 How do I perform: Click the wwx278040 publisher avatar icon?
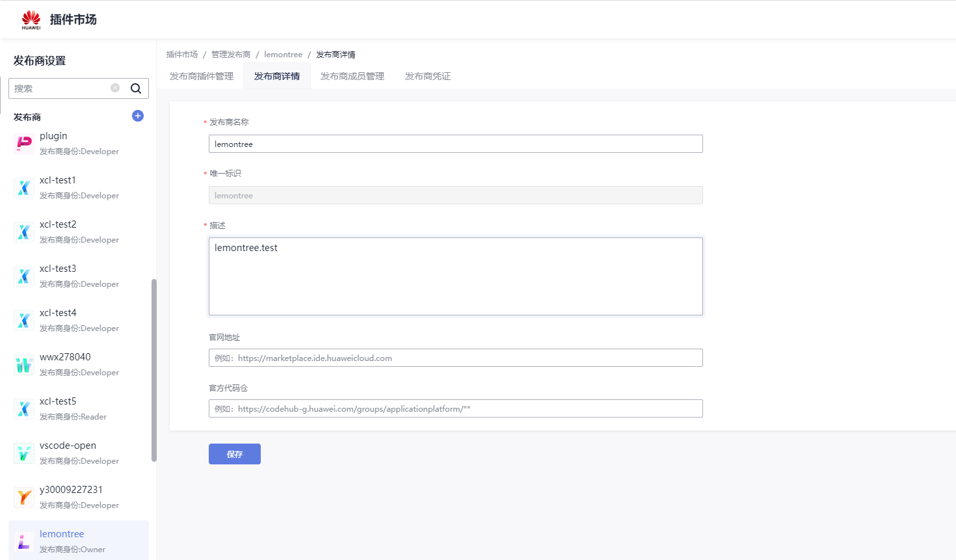tap(24, 365)
